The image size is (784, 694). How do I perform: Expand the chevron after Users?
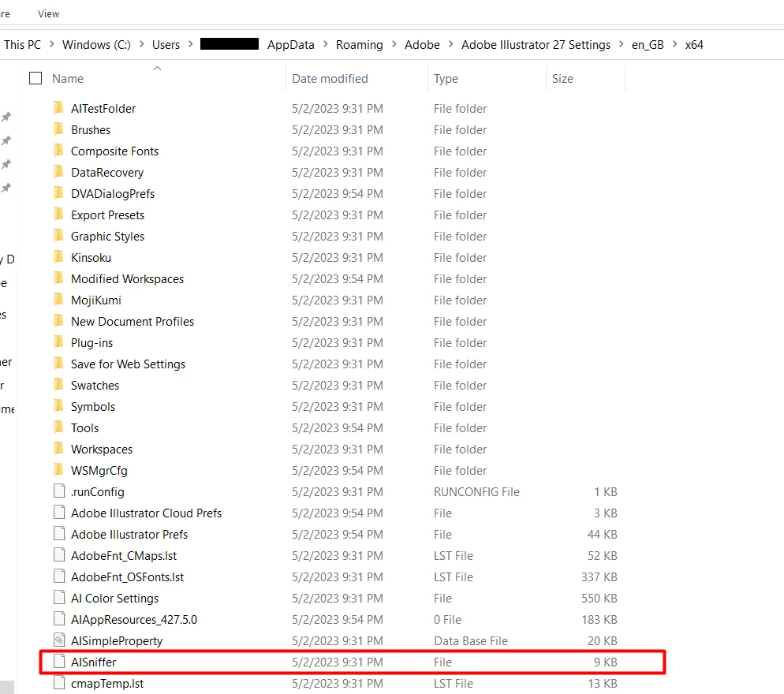[191, 44]
